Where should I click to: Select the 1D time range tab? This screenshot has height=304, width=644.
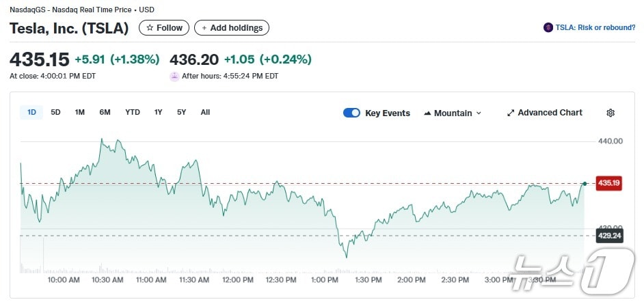coord(31,112)
